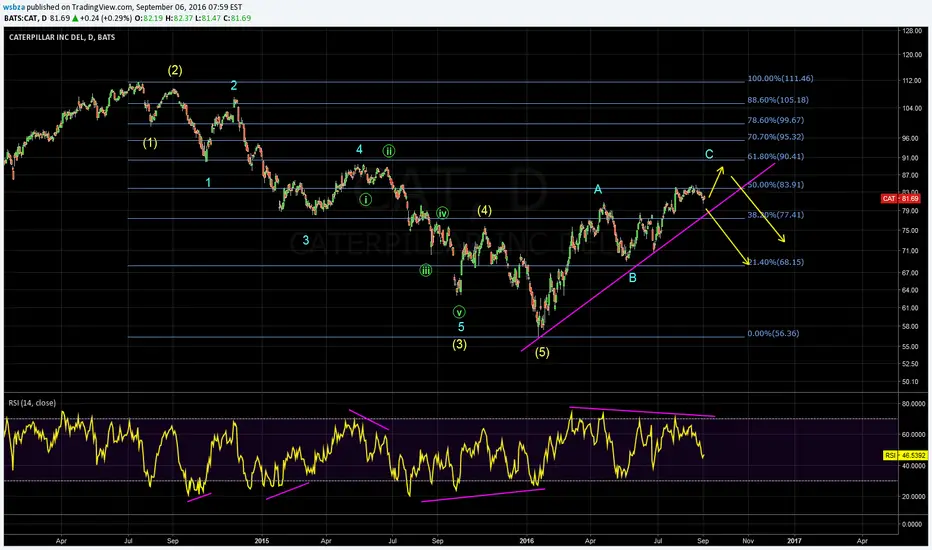
Task: Click the 2016 label on time axis
Action: (527, 538)
